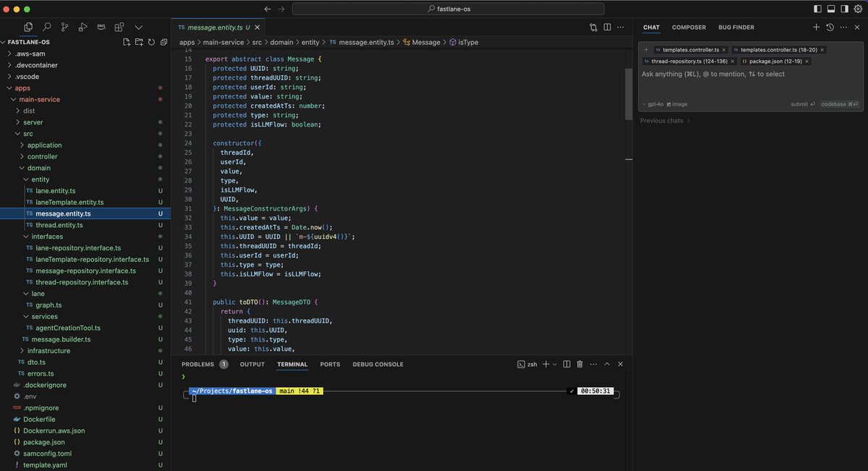This screenshot has width=868, height=471.
Task: Open chat panel more options ellipsis
Action: click(843, 27)
